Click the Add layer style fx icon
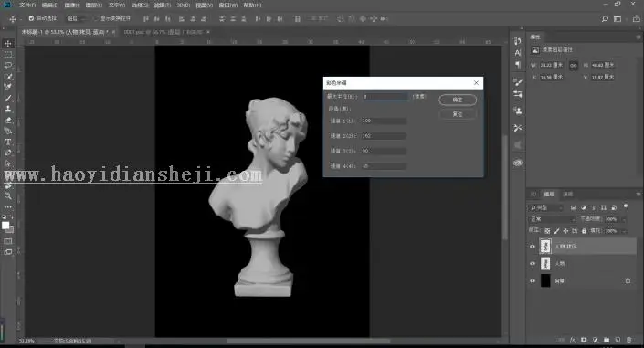Screen dimensions: 644x348 point(573,340)
